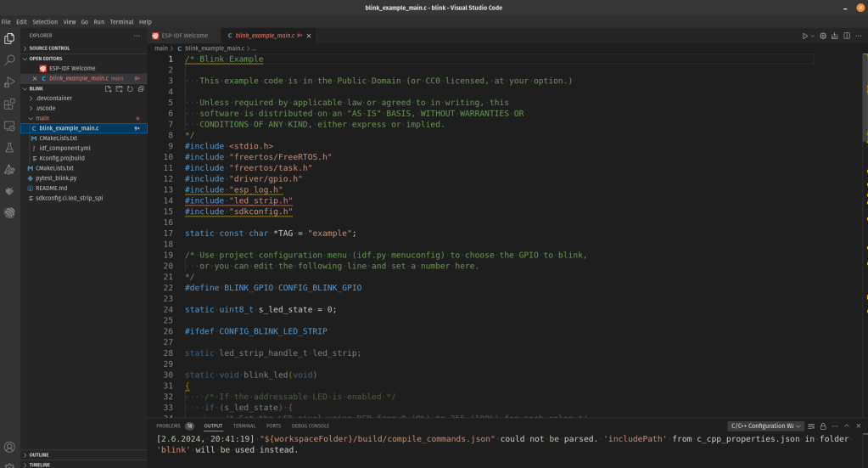Close the blink_example_main.c editor tab
The height and width of the screenshot is (468, 868).
[309, 36]
